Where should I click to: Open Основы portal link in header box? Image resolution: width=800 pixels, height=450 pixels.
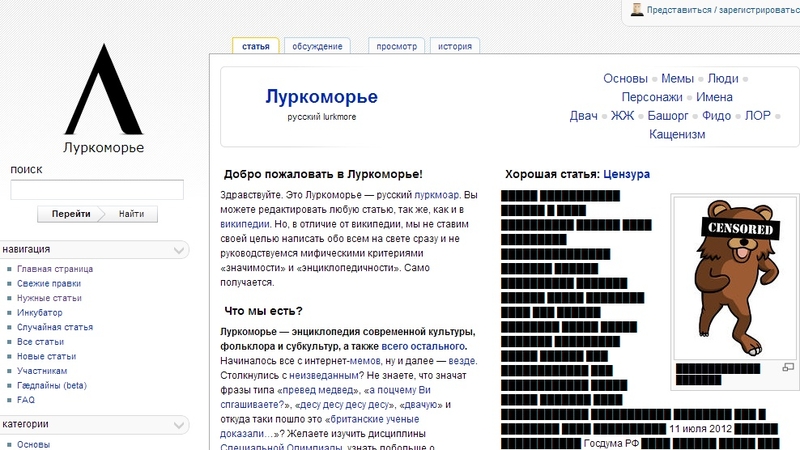coord(625,79)
